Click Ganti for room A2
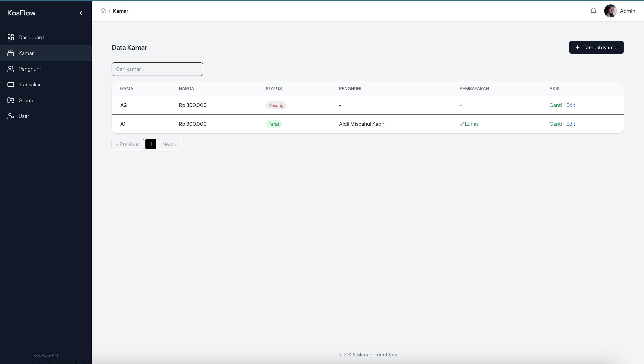This screenshot has width=644, height=364. click(555, 105)
